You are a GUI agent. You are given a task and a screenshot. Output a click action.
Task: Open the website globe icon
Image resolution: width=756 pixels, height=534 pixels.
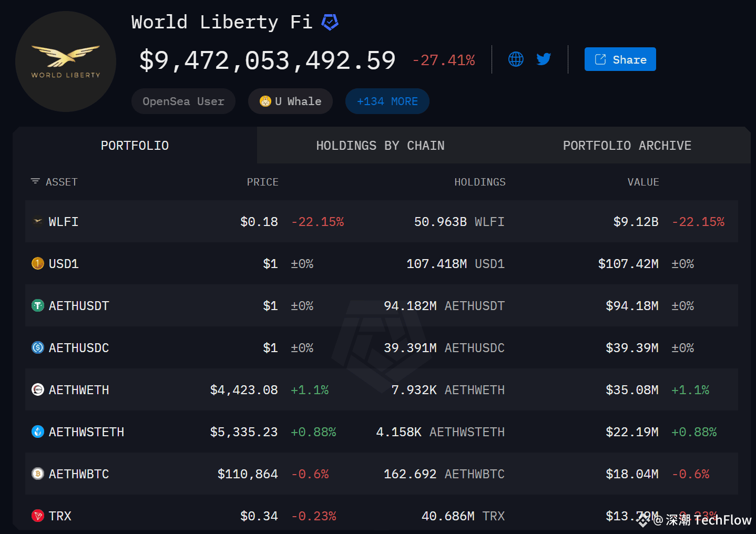tap(516, 59)
